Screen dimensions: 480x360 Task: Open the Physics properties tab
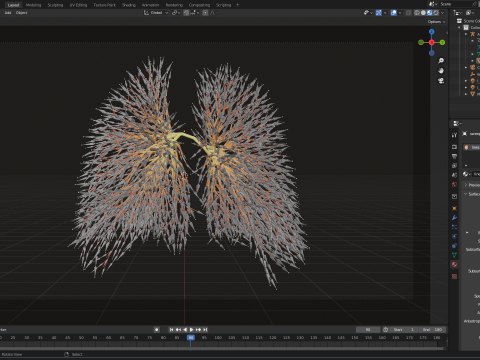coord(454,236)
